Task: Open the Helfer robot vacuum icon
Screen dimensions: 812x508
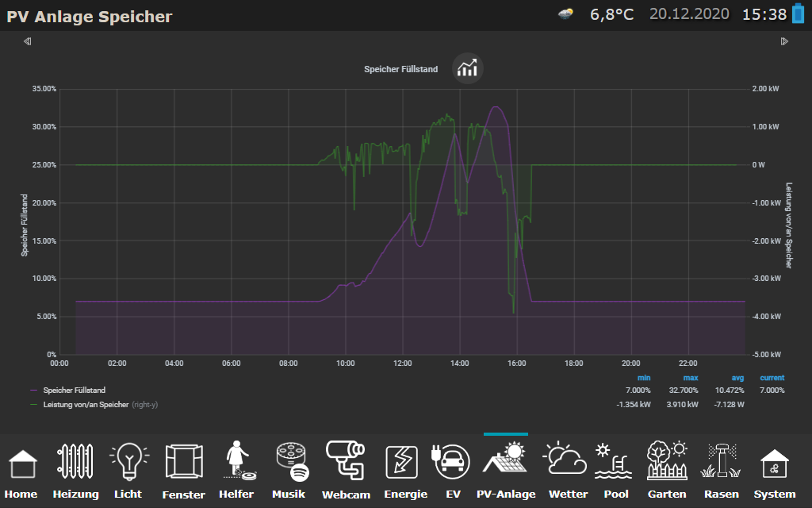Action: pyautogui.click(x=239, y=460)
